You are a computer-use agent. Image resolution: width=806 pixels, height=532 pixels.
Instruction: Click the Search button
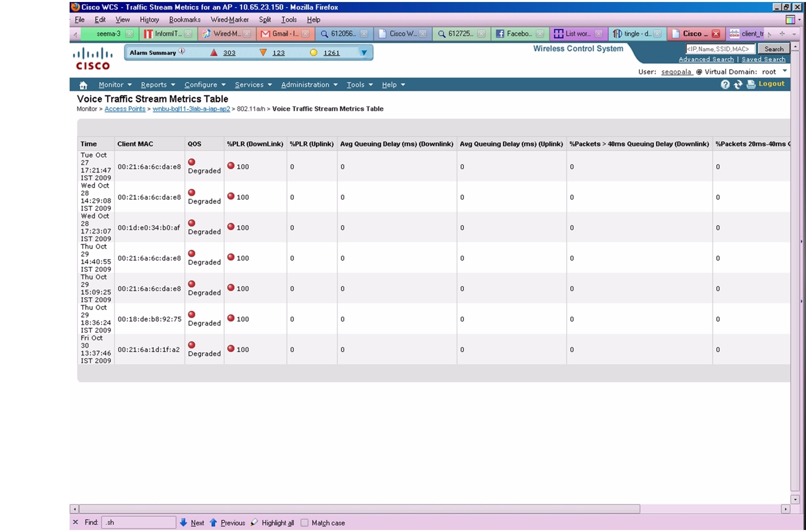[773, 48]
